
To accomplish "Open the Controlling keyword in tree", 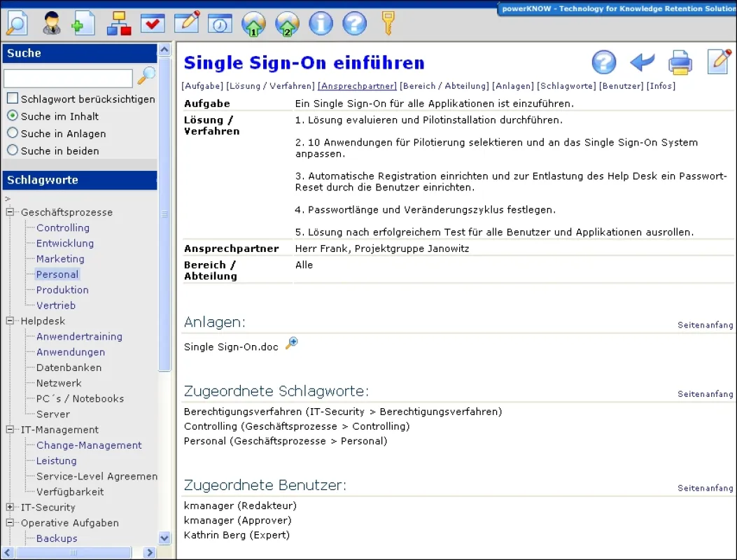I will pos(63,227).
